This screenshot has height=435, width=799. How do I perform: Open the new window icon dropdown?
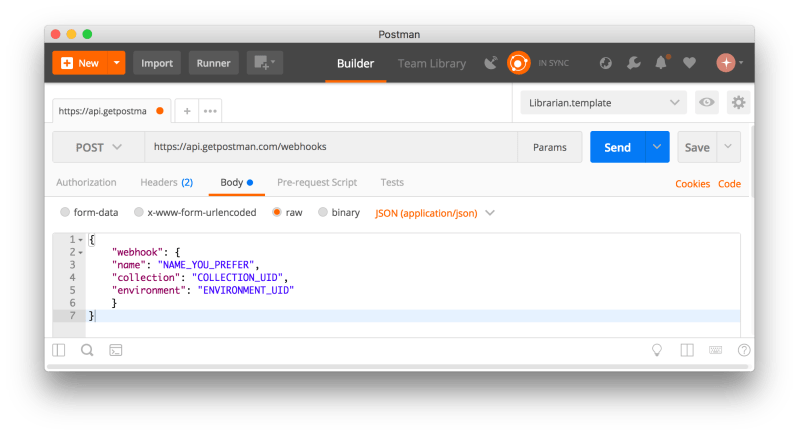coord(265,63)
